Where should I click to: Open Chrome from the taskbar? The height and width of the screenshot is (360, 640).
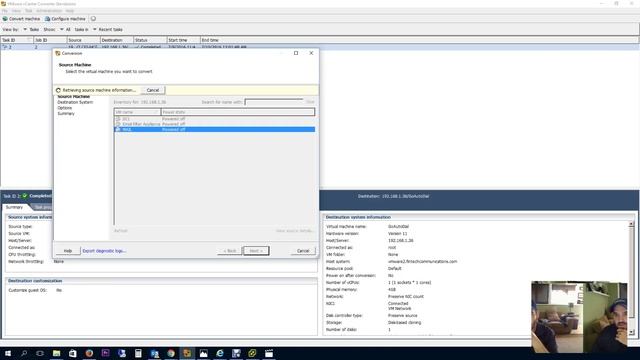pyautogui.click(x=171, y=353)
